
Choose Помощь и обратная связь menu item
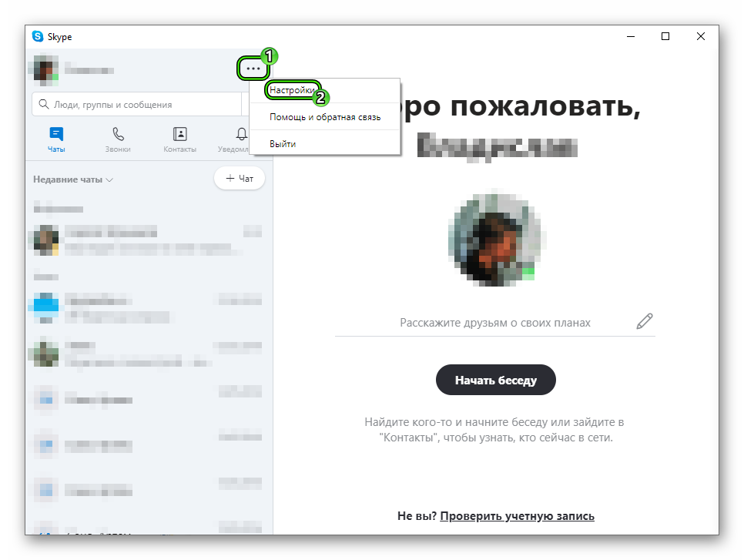pyautogui.click(x=325, y=117)
